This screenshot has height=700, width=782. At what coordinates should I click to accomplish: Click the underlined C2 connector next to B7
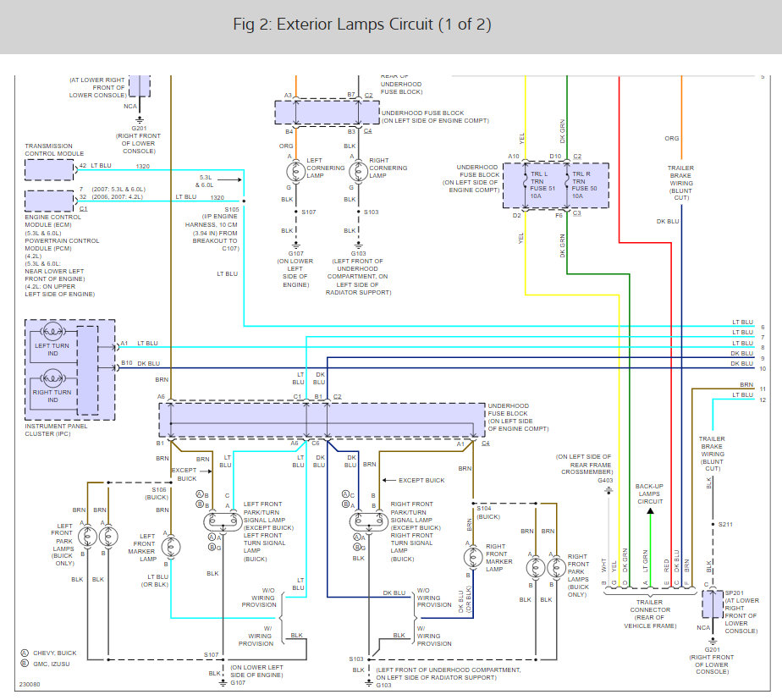pyautogui.click(x=368, y=96)
